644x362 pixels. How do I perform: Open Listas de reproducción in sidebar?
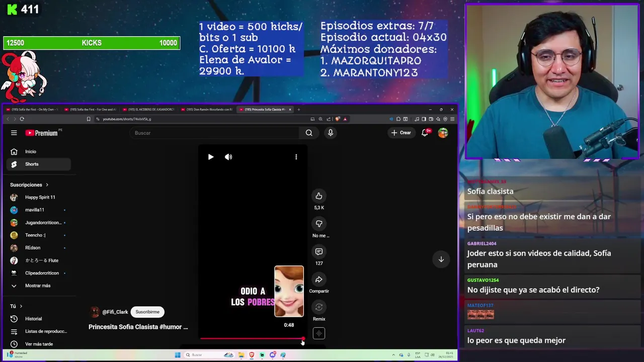(x=39, y=331)
